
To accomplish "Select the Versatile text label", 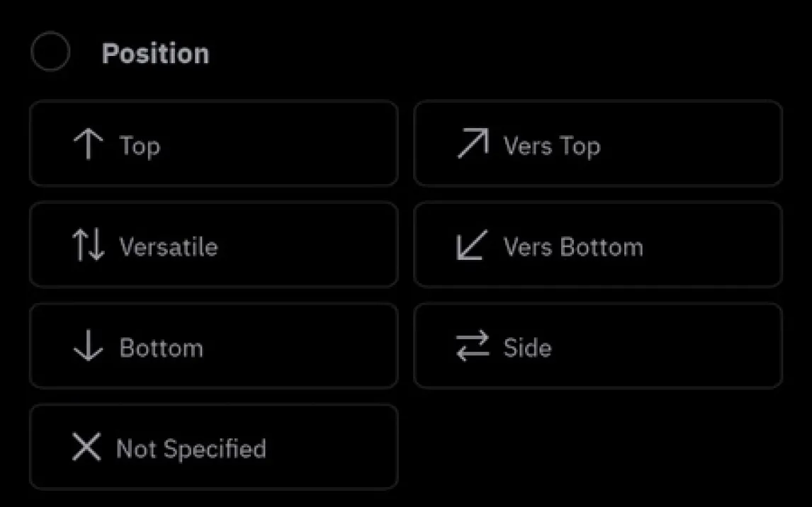I will click(169, 247).
